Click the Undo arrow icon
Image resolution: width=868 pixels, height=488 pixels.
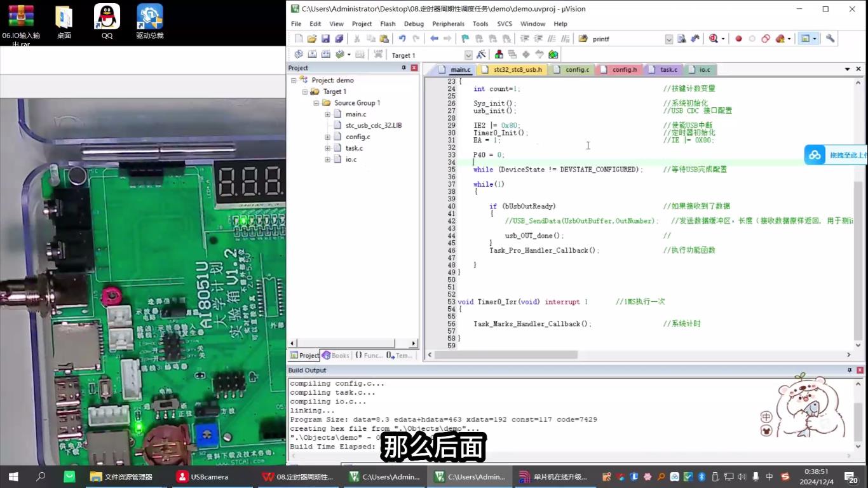click(402, 39)
